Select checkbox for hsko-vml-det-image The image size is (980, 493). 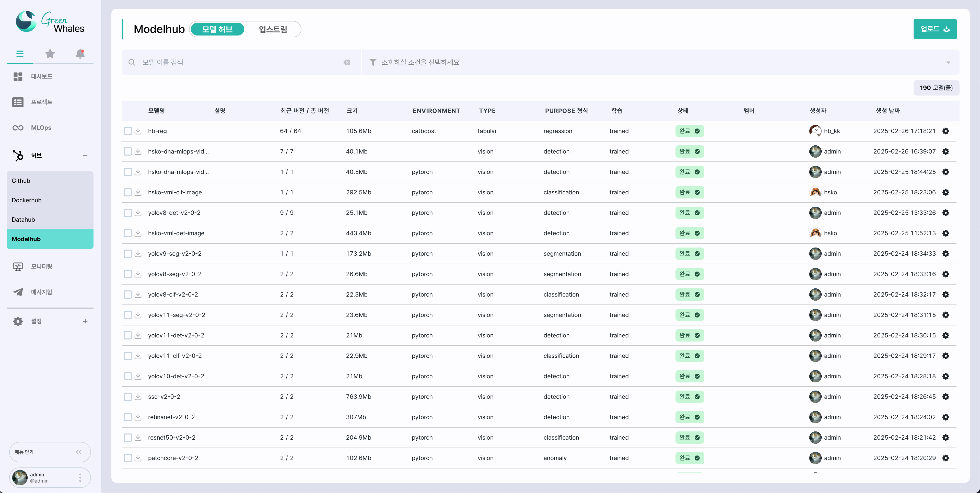[x=127, y=233]
